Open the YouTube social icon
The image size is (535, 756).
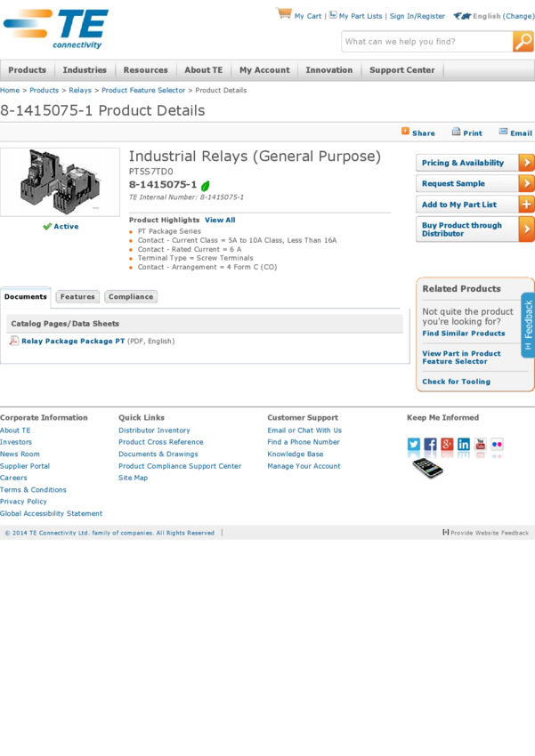coord(481,444)
